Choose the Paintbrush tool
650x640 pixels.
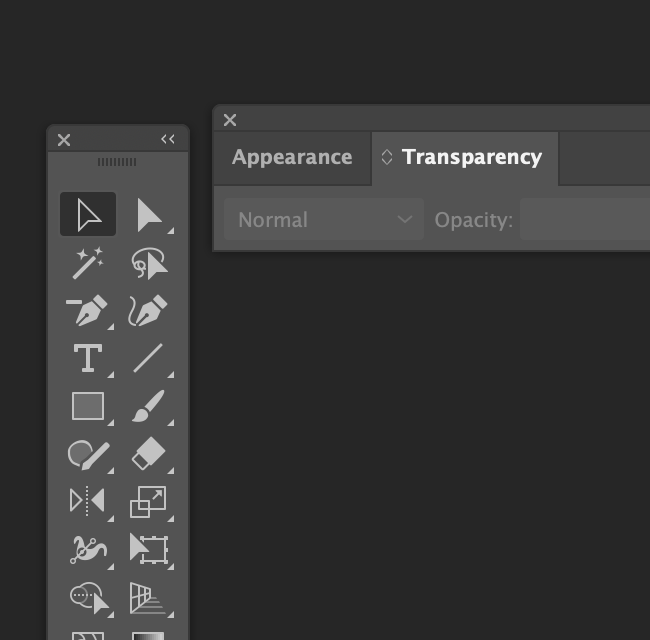[x=148, y=406]
